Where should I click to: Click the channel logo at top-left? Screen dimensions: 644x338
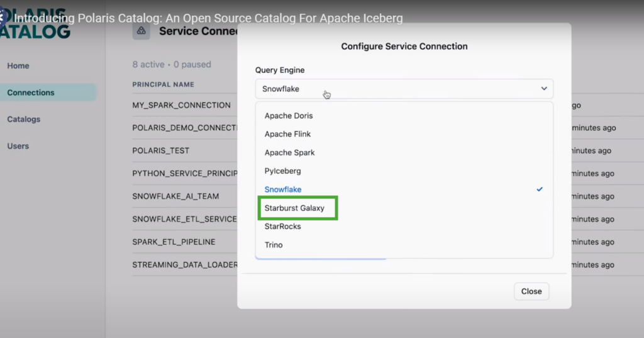tap(3, 18)
